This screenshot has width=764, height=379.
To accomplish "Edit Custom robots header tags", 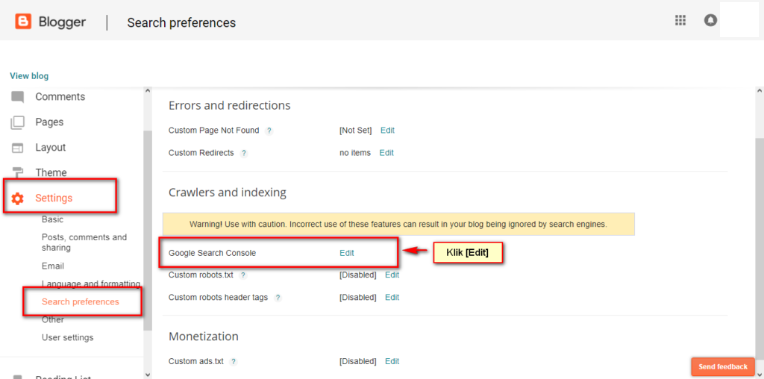I will tap(392, 298).
